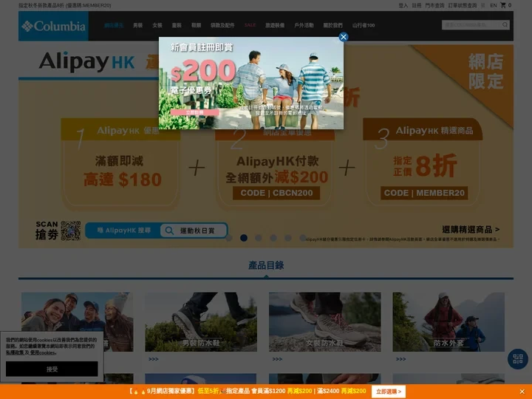Open the 註冊 register link
Screen dimensions: 532x399
(x=417, y=5)
